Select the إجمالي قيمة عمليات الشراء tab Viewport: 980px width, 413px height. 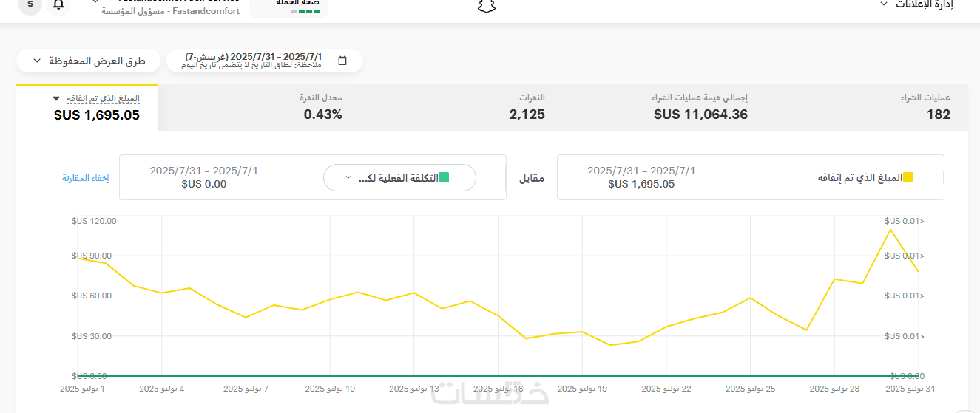700,108
